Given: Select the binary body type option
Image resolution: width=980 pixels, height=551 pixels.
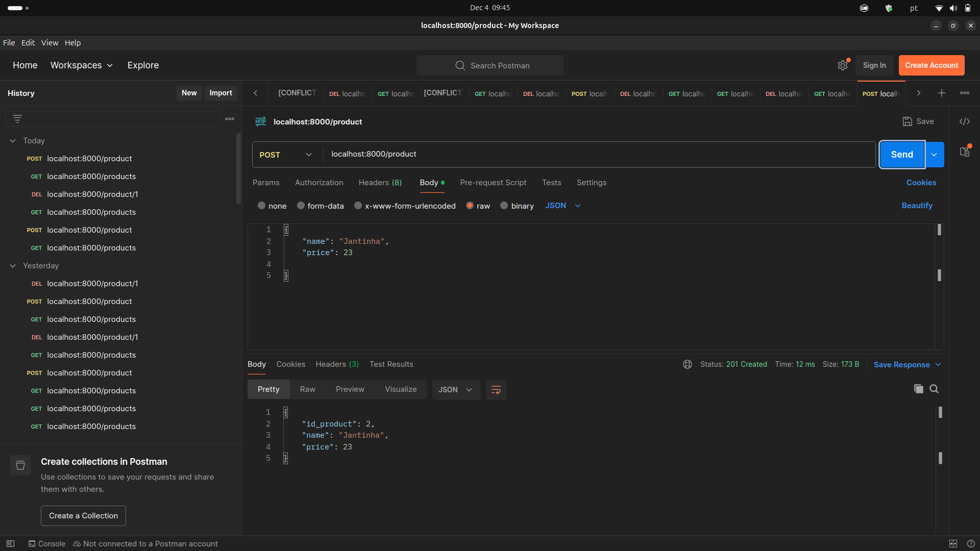Looking at the screenshot, I should click(x=504, y=206).
